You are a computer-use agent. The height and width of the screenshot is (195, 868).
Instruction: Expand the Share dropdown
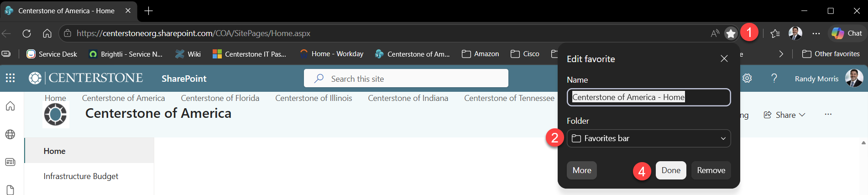tap(784, 115)
